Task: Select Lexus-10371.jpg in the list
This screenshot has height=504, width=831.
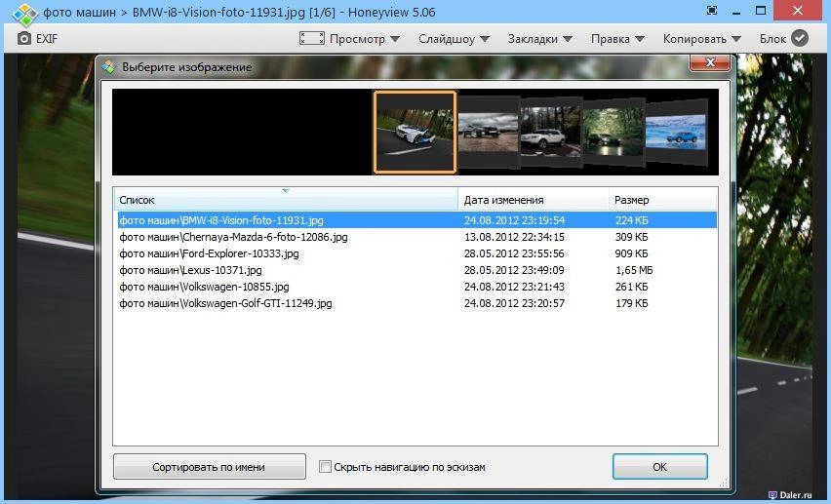Action: pos(190,270)
